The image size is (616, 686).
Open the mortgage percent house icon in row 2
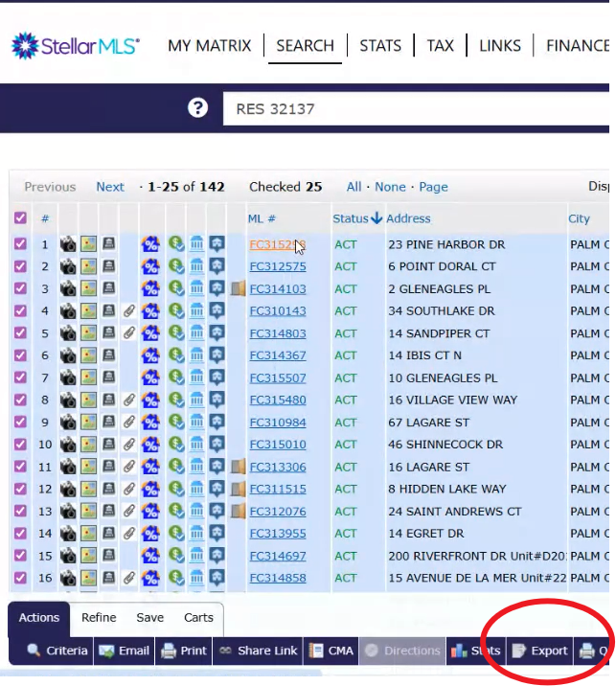[x=150, y=266]
